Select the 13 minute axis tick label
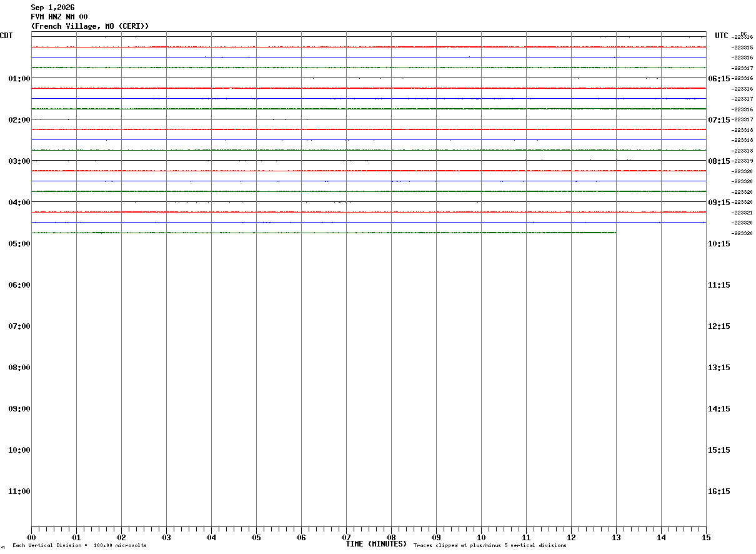756x554 pixels. 616,538
